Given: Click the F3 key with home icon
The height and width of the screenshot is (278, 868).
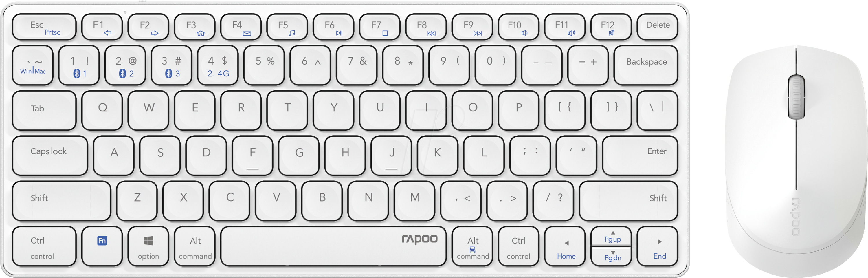Looking at the screenshot, I should point(195,27).
